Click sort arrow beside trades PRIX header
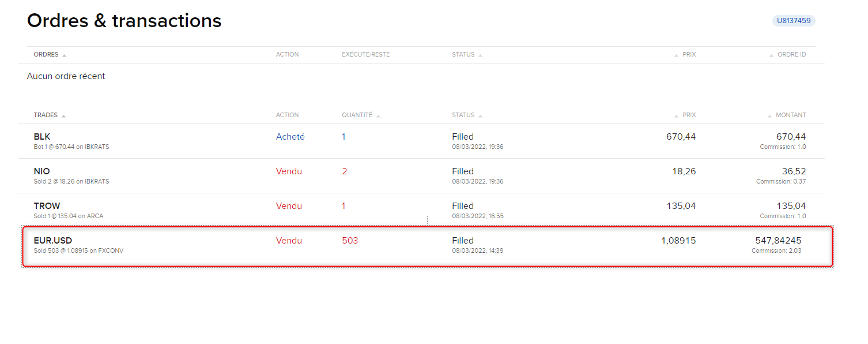Screen dimensions: 868x344 676,116
